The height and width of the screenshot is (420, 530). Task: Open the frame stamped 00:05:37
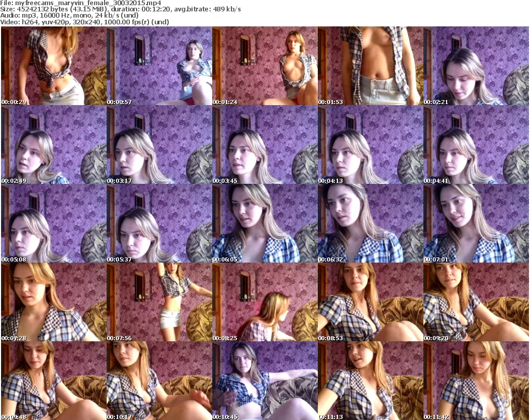[x=159, y=223]
